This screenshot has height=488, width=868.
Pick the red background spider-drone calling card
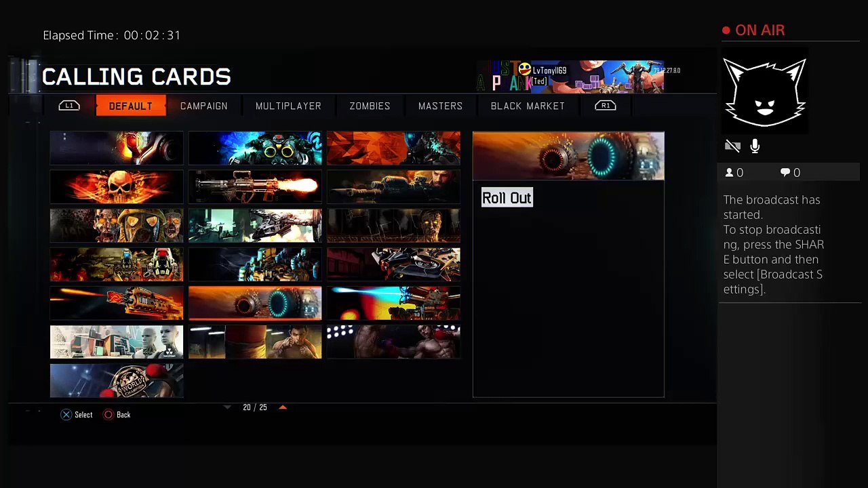(x=393, y=264)
